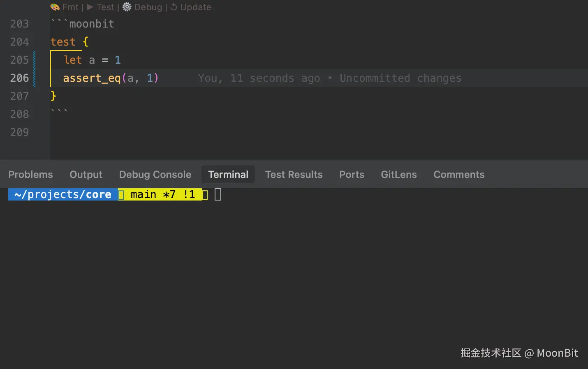The width and height of the screenshot is (588, 369).
Task: Open the Comments panel tab
Action: pos(459,175)
